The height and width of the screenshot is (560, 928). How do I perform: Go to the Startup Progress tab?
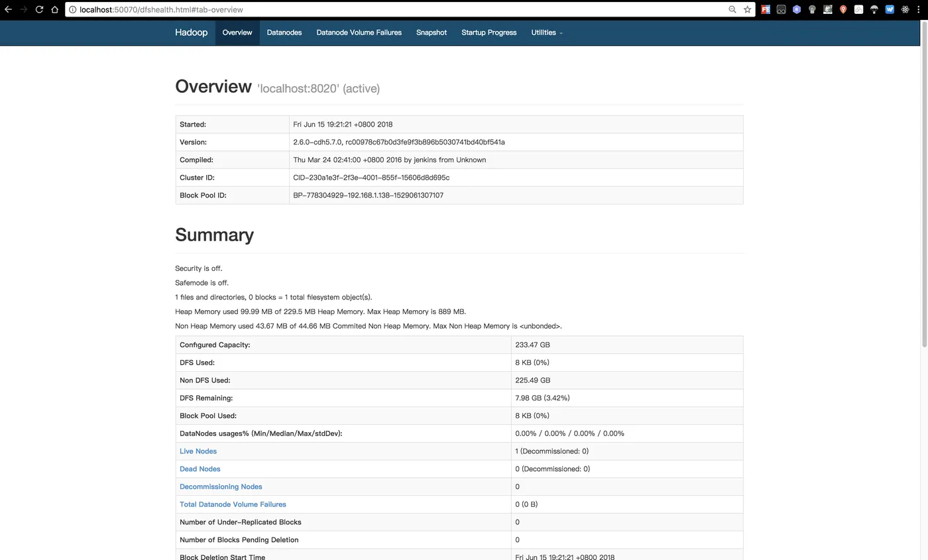(x=489, y=32)
